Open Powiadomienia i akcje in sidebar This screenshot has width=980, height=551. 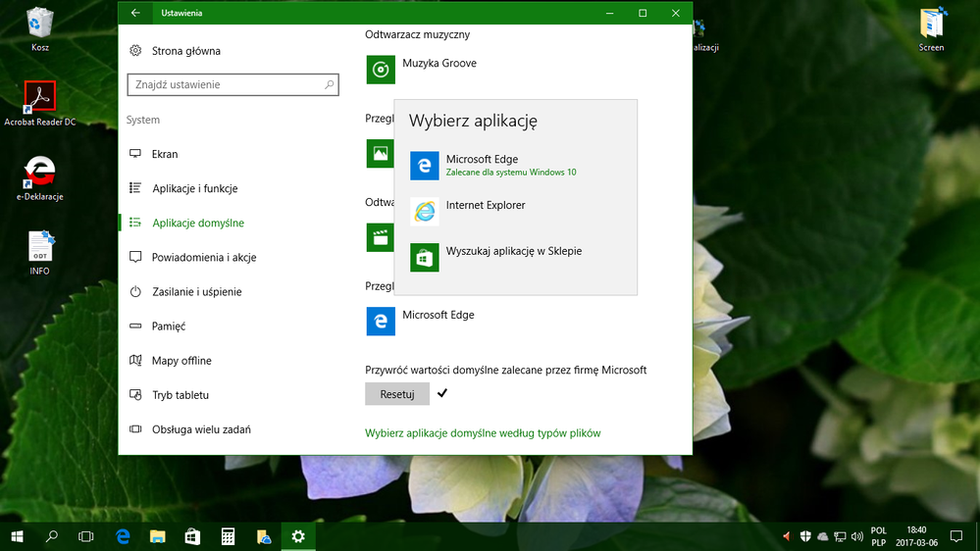(x=204, y=257)
